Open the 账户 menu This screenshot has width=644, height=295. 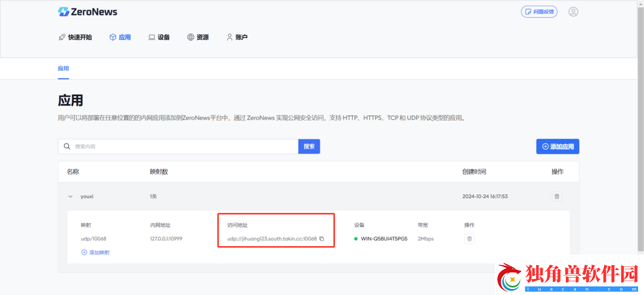pos(237,38)
